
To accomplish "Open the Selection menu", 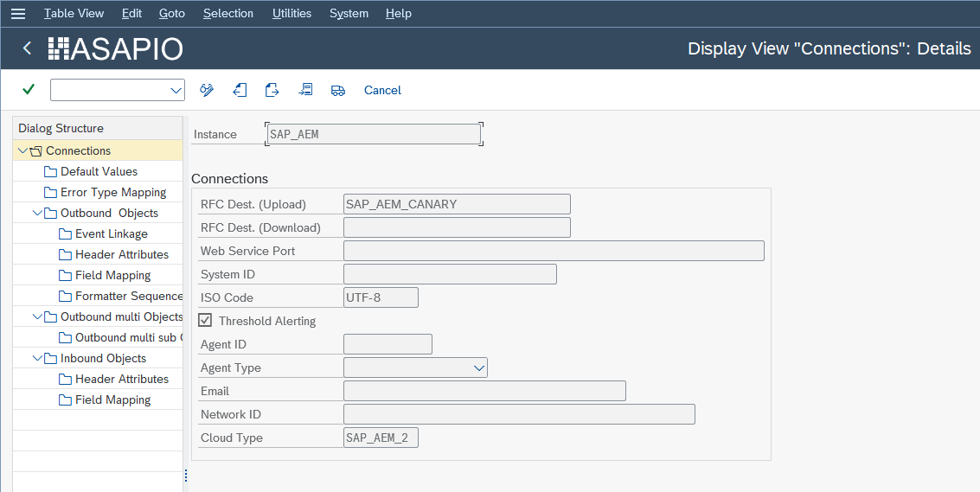I will tap(228, 13).
